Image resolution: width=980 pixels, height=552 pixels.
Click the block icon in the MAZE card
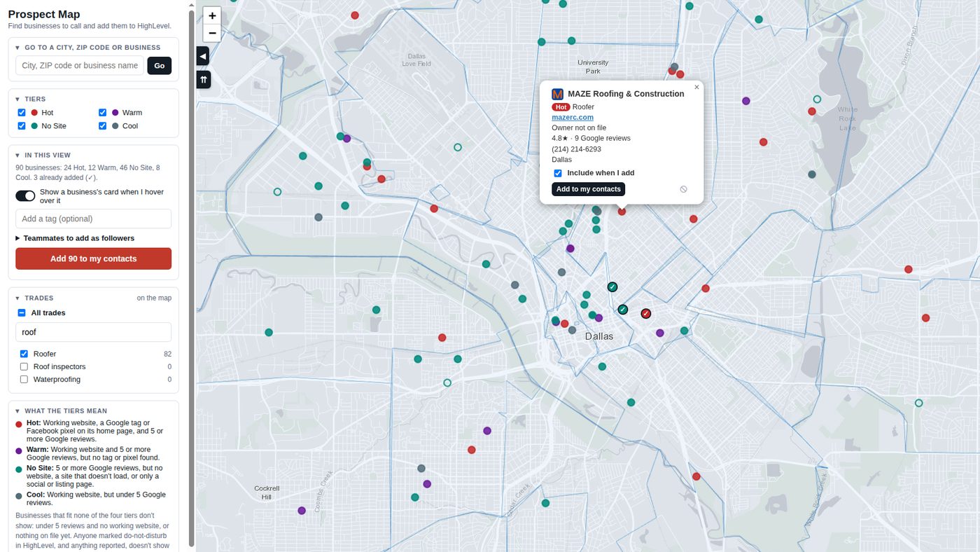684,189
